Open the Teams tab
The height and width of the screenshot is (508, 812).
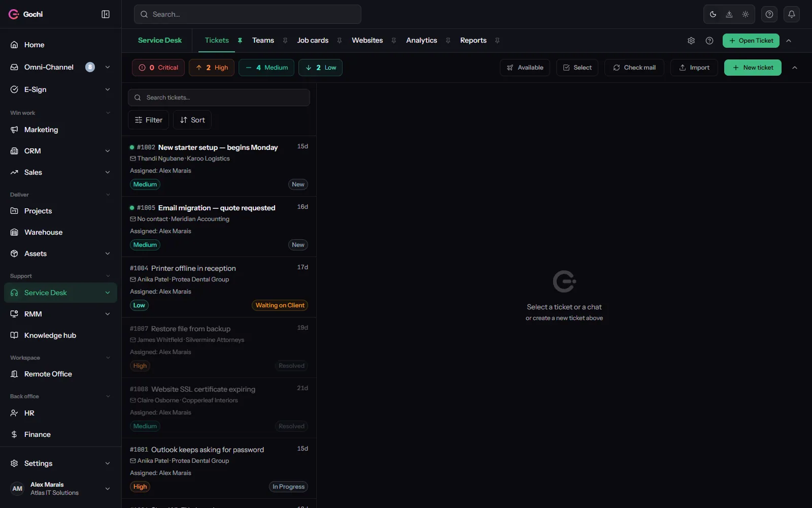[263, 41]
